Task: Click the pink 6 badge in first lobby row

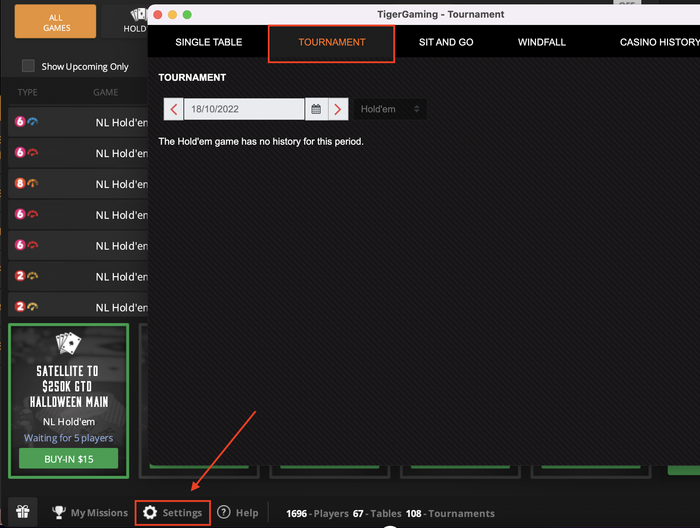Action: tap(20, 121)
